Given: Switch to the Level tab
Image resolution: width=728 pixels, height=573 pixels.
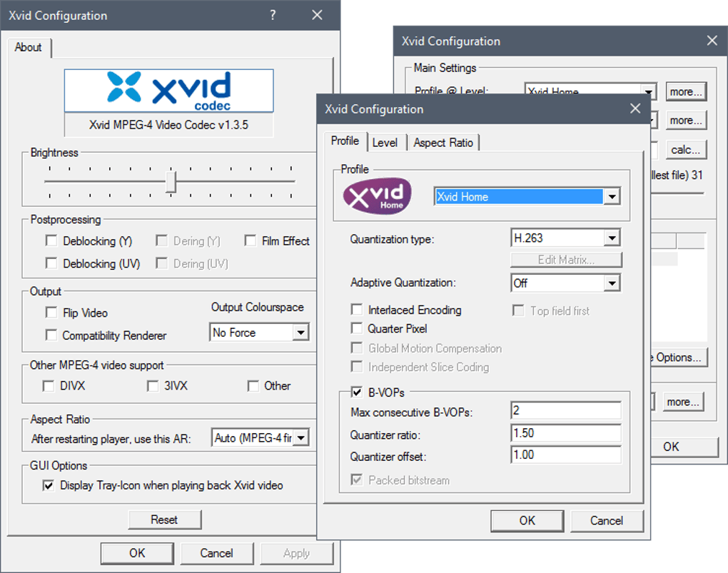Looking at the screenshot, I should (x=385, y=143).
